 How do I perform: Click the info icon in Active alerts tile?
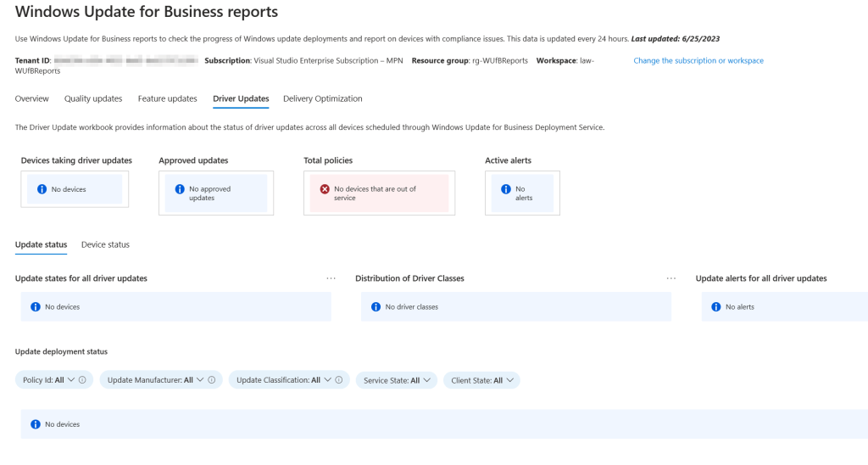[x=505, y=189]
